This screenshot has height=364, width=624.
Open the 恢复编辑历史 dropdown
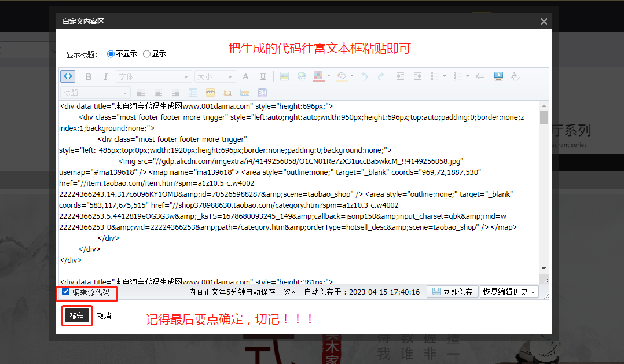point(509,292)
